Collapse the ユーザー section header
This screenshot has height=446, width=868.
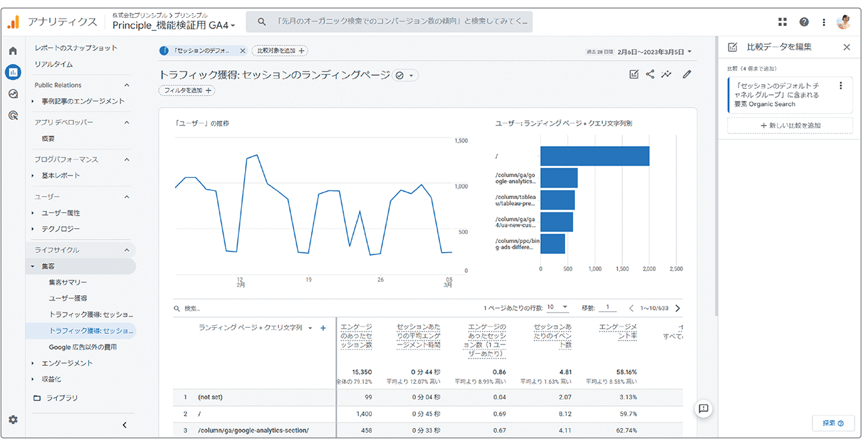[x=127, y=197]
